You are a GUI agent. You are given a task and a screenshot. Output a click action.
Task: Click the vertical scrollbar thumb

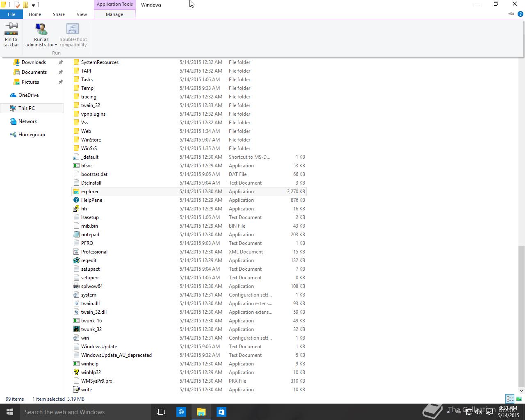click(x=521, y=316)
